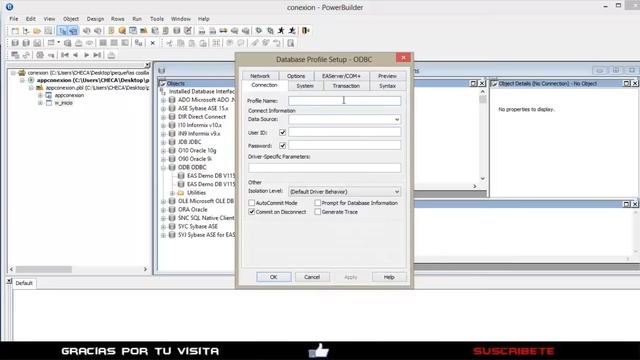Click System Tree horizontal scrollbar thumb
The height and width of the screenshot is (360, 640).
44,269
